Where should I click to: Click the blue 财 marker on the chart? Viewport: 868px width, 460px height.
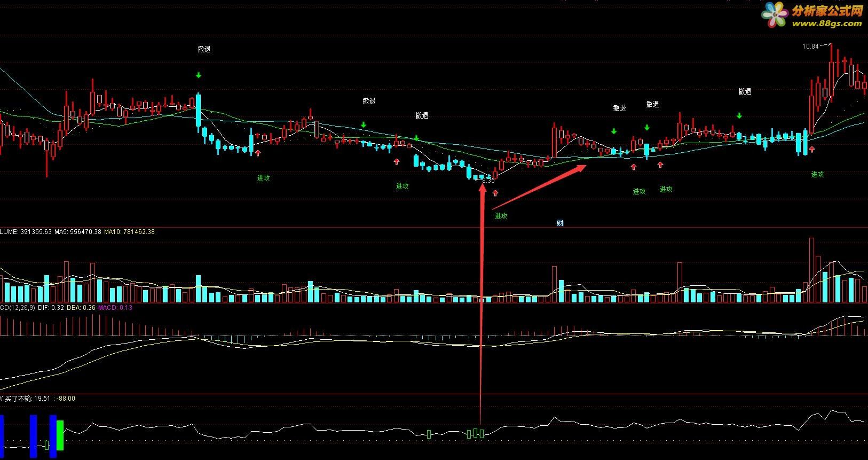pyautogui.click(x=560, y=223)
